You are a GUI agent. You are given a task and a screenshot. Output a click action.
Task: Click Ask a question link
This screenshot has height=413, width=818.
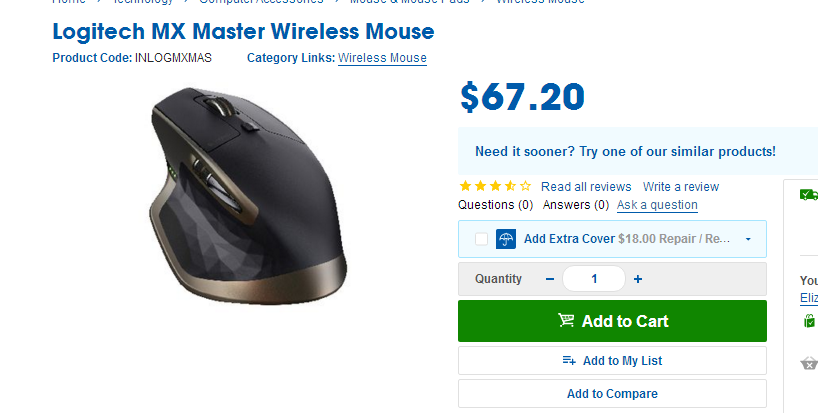[x=657, y=205]
